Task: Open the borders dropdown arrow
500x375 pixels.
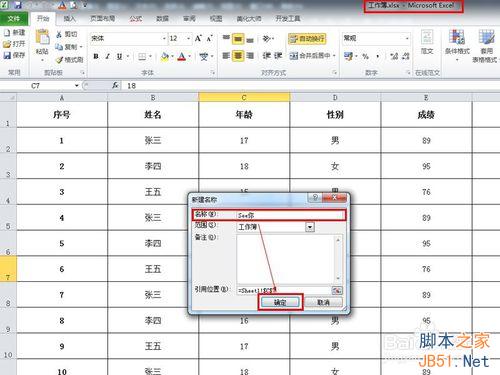Action: [150, 56]
